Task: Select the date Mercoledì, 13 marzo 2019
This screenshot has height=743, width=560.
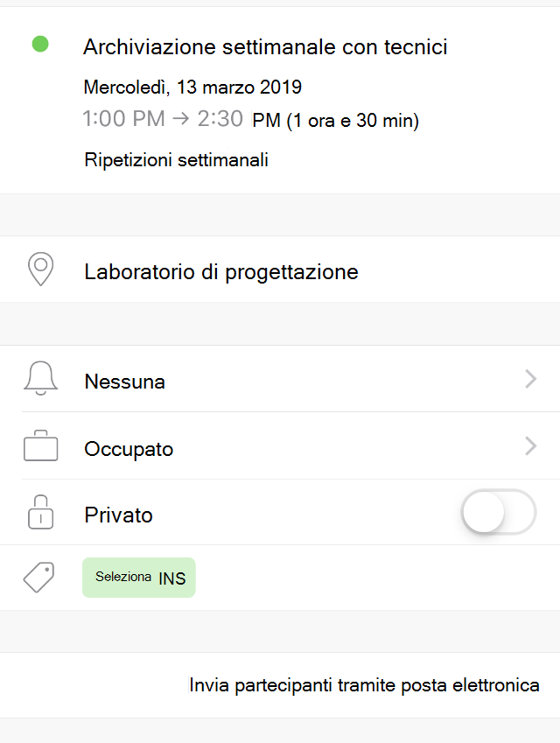Action: tap(192, 88)
